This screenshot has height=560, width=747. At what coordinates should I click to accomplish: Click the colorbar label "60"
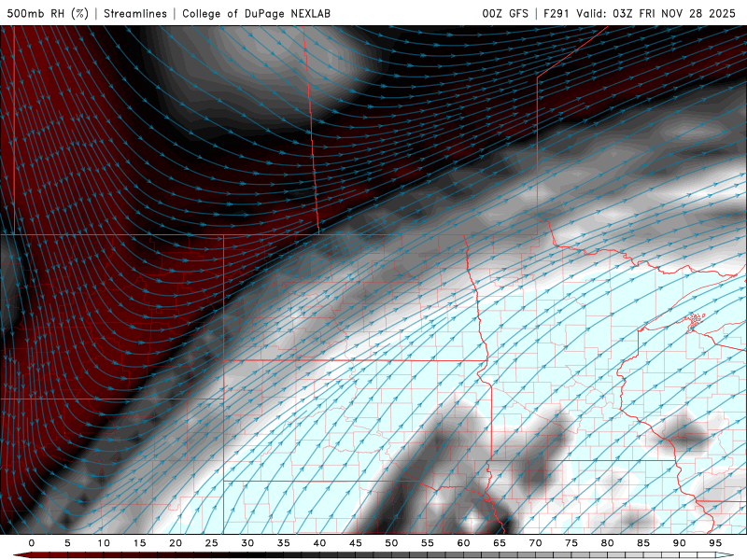coord(463,543)
